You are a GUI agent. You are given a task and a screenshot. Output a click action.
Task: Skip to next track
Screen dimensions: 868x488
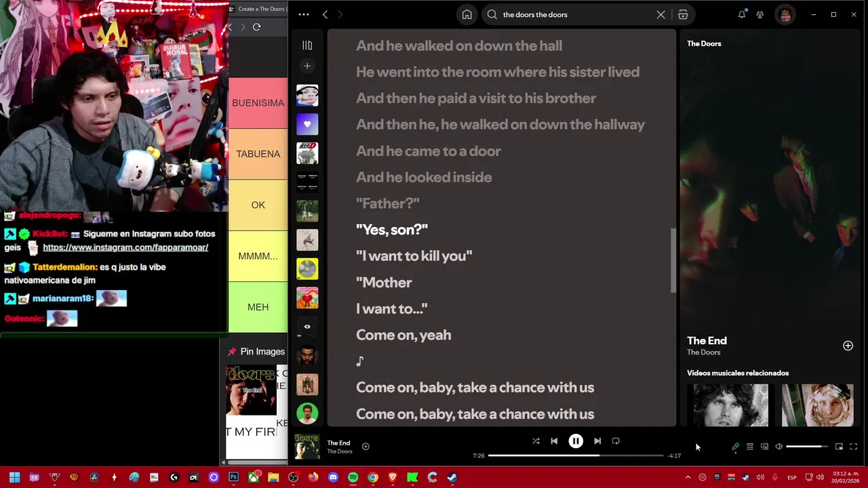[x=597, y=441]
